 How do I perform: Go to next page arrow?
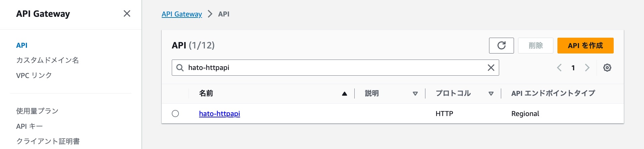point(587,68)
